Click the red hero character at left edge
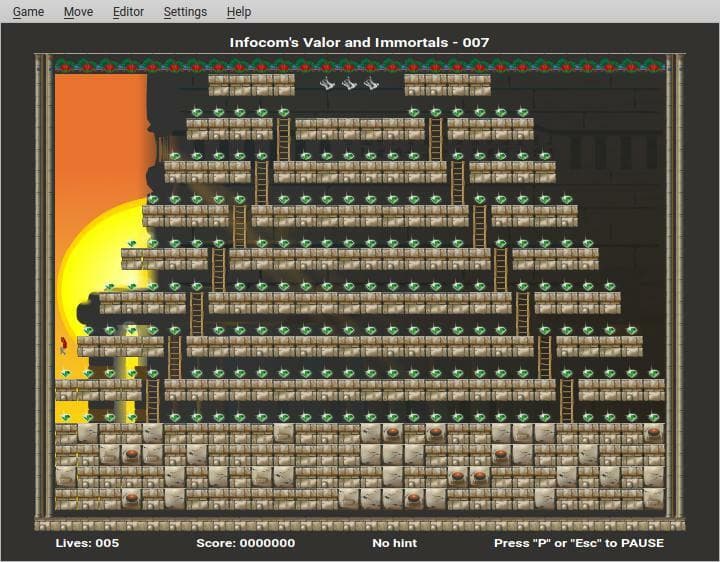This screenshot has height=562, width=720. click(63, 346)
